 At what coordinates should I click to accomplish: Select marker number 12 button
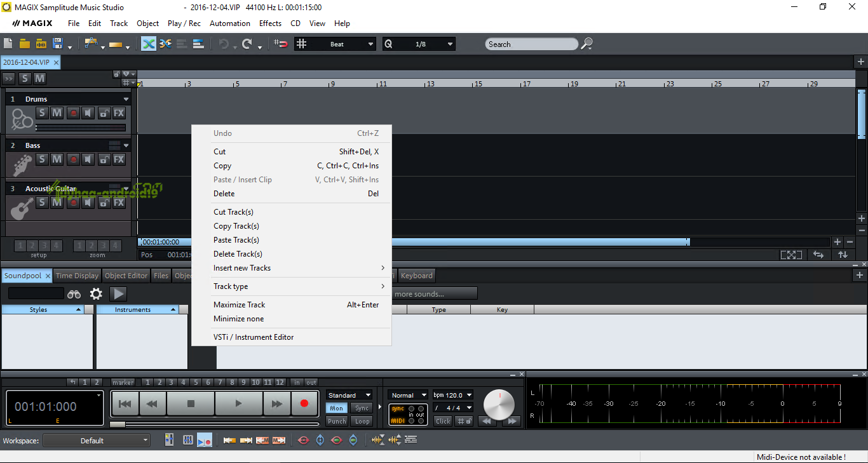(280, 382)
